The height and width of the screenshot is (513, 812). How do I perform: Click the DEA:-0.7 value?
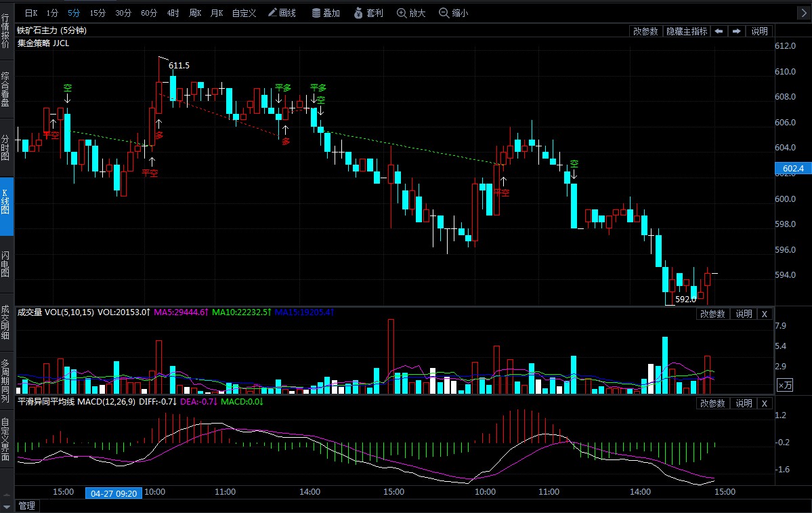click(198, 402)
